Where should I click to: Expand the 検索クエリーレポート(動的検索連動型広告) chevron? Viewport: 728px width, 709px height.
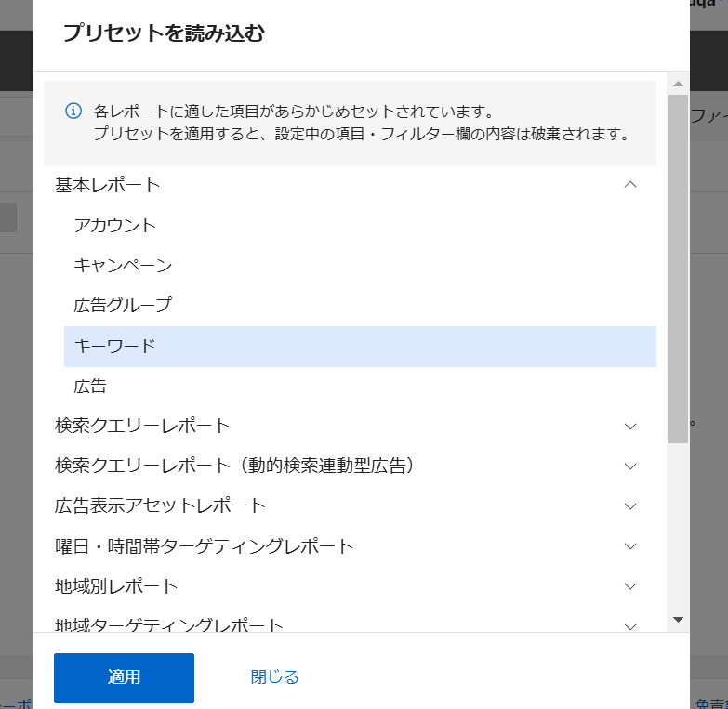[630, 466]
